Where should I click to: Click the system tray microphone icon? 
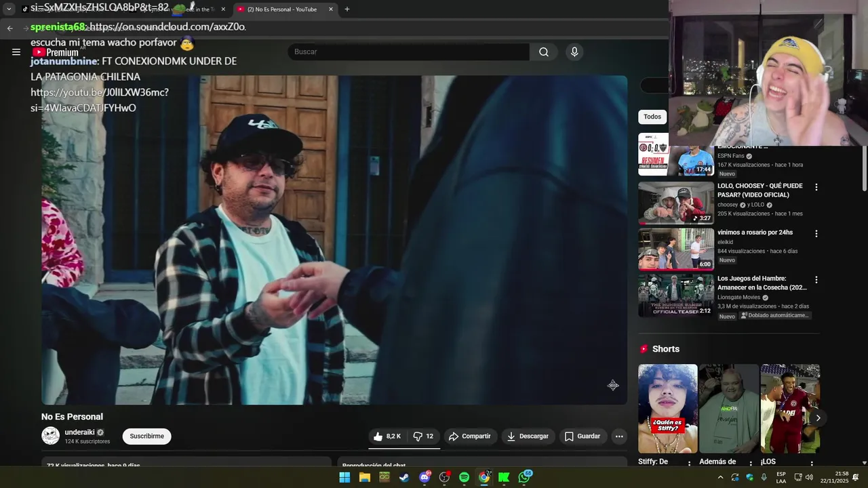[x=764, y=477]
